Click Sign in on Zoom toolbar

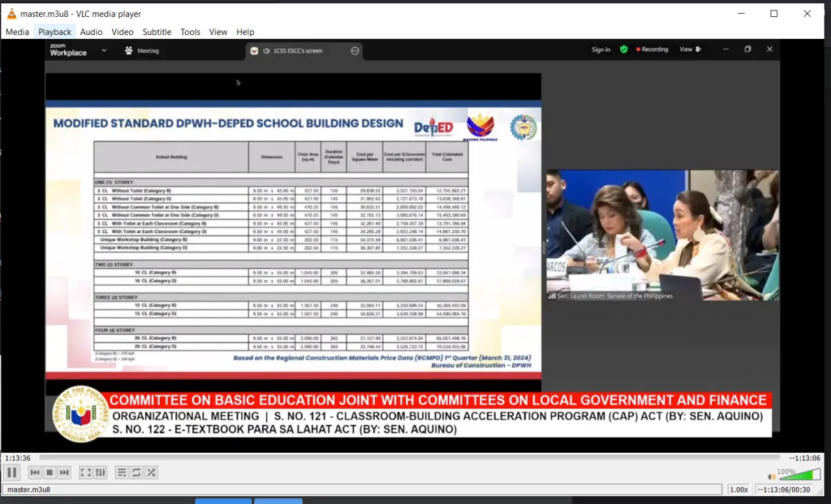pyautogui.click(x=601, y=49)
